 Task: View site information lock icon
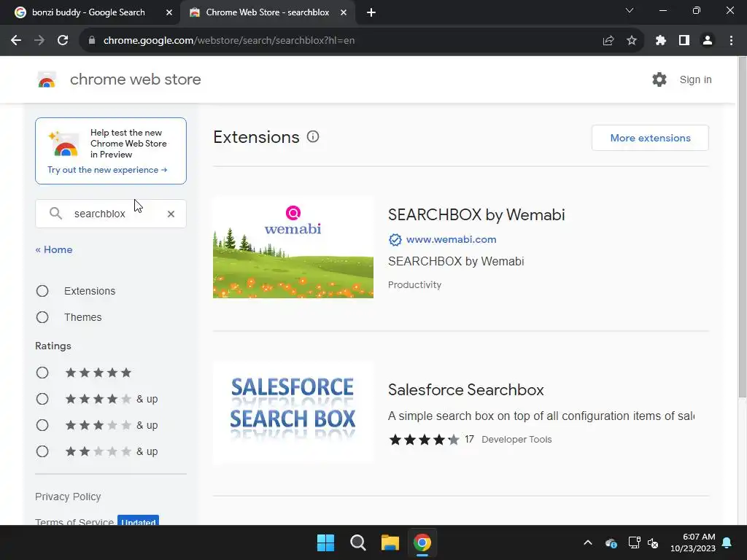92,41
